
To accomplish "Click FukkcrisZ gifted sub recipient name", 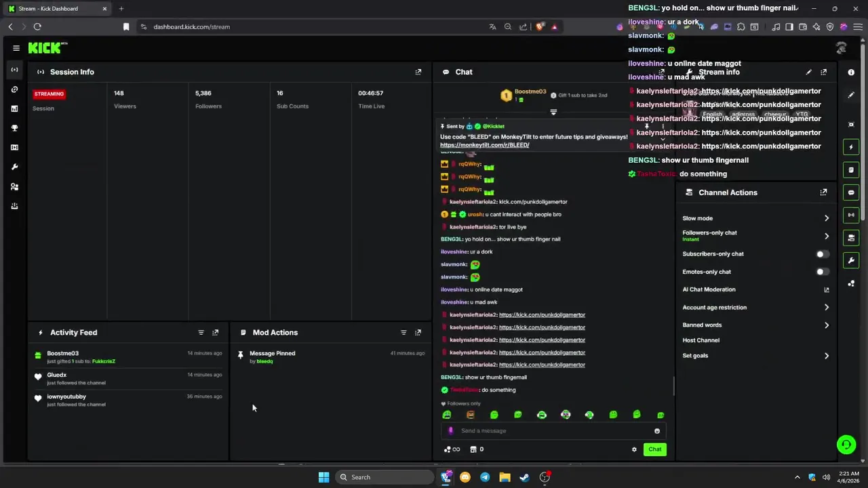I will (104, 361).
